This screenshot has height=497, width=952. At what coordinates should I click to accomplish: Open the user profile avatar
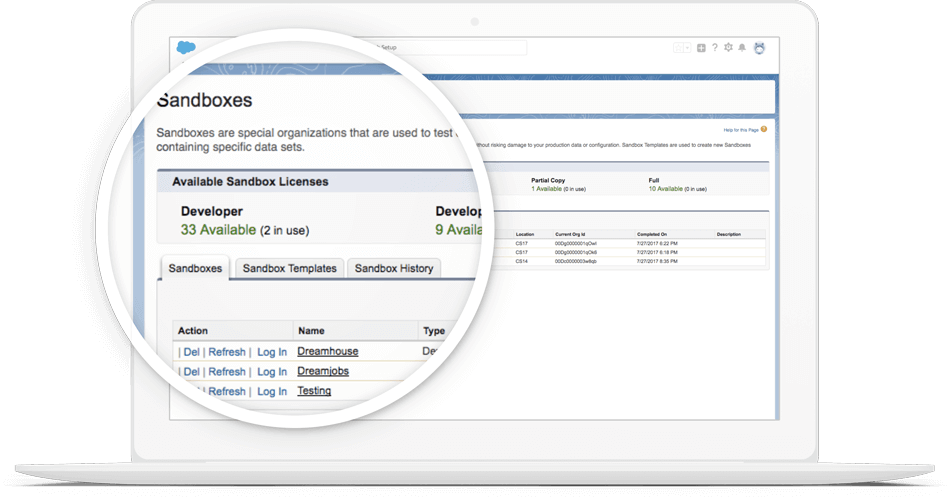pos(759,48)
